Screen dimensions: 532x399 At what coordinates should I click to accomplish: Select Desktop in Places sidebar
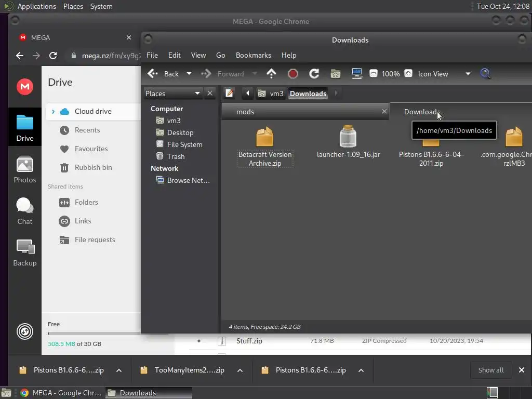tap(175, 132)
